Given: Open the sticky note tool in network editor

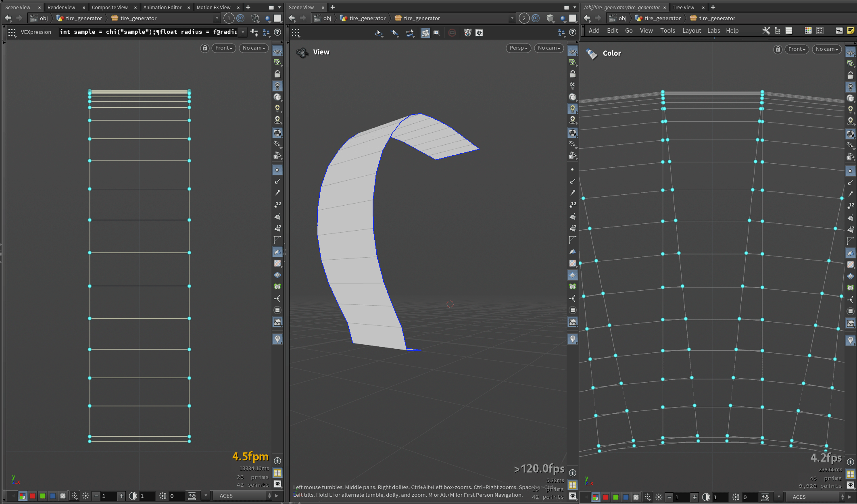Looking at the screenshot, I should (x=851, y=31).
